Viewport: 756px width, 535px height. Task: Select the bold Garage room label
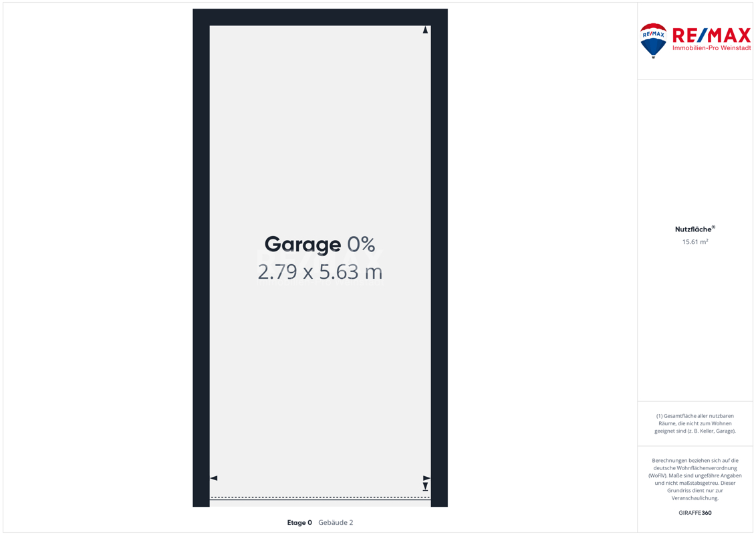click(302, 244)
